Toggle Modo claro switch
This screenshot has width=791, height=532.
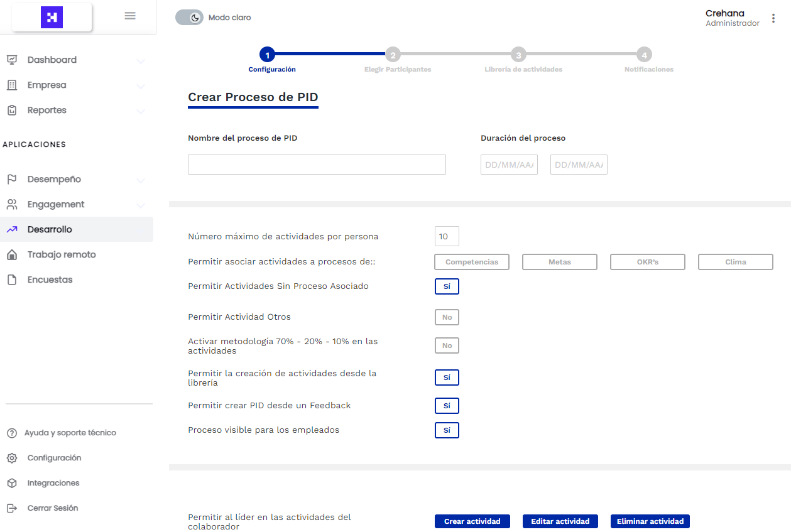tap(189, 17)
